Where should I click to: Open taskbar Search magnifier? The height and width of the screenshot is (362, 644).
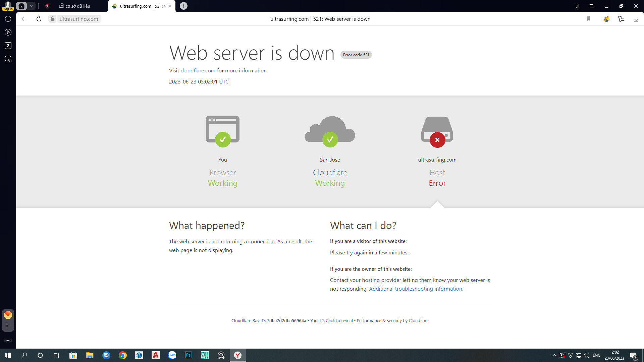24,355
